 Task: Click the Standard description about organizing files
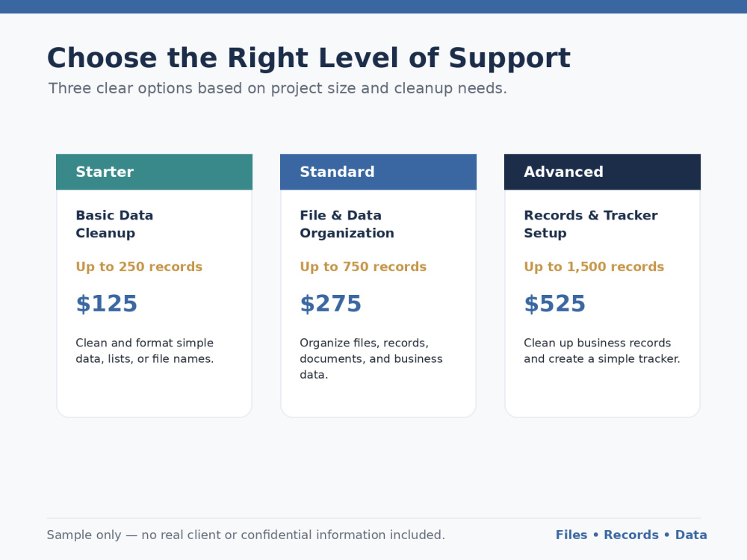(x=371, y=358)
